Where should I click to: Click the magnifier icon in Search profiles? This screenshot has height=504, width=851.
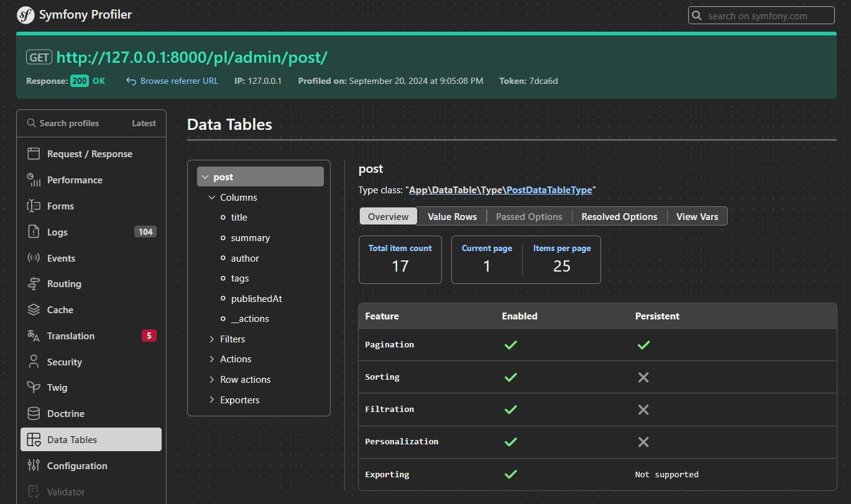(31, 123)
